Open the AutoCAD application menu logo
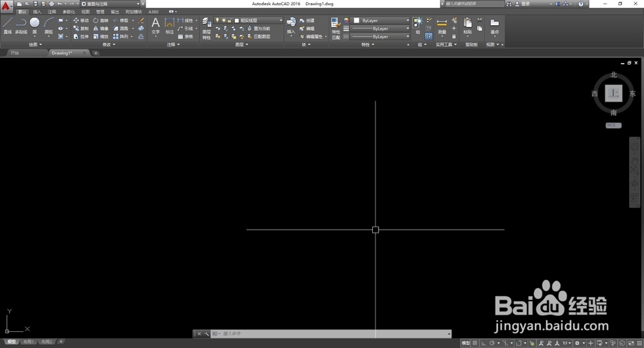The image size is (644, 348). 6,6
